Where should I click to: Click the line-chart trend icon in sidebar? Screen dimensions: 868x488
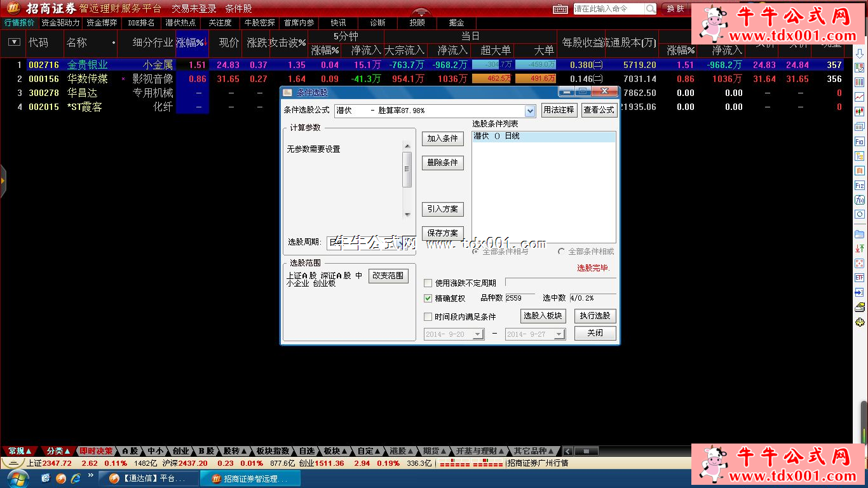859,97
